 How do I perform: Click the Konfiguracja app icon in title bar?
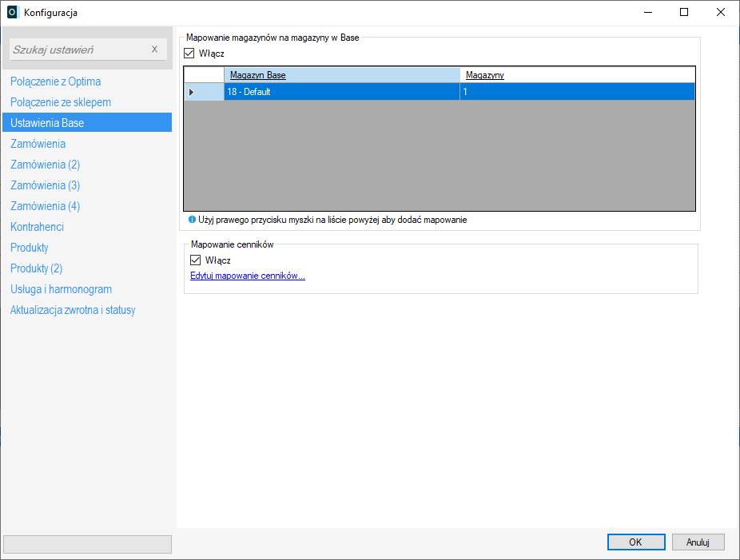coord(12,12)
